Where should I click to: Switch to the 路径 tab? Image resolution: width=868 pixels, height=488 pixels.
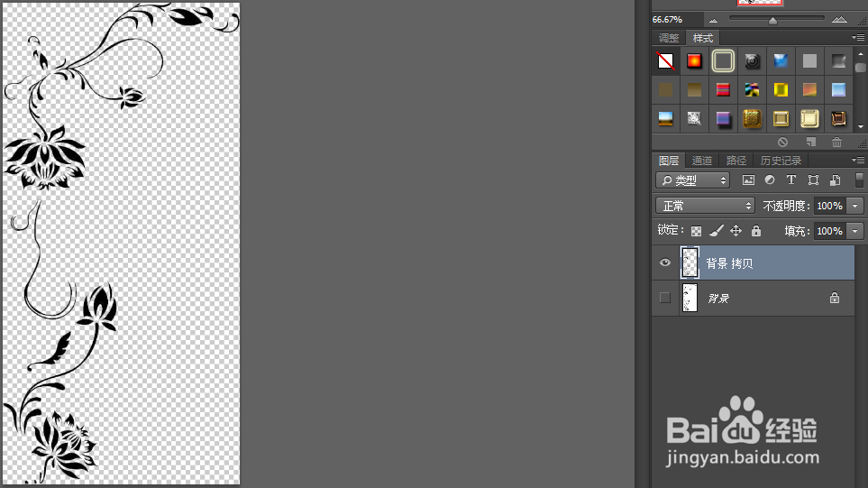pyautogui.click(x=736, y=161)
